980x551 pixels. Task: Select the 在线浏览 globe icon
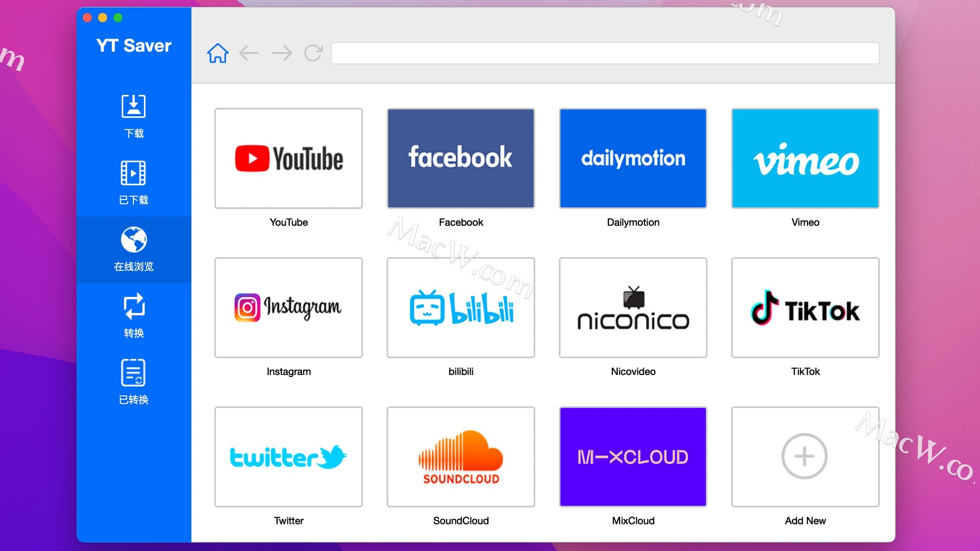134,240
